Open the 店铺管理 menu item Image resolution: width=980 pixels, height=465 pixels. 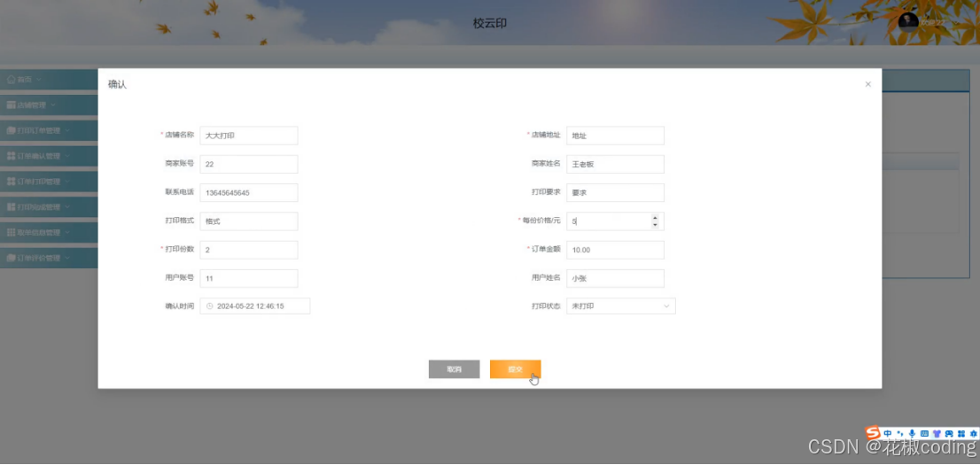[49, 105]
